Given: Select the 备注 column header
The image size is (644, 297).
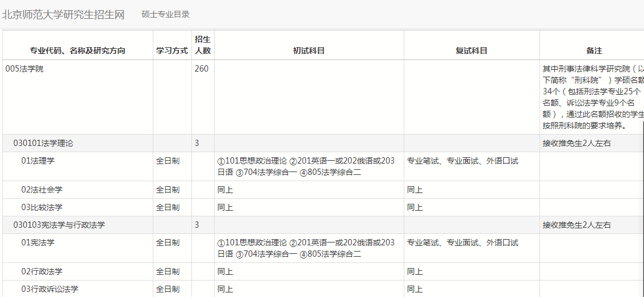Looking at the screenshot, I should point(594,51).
